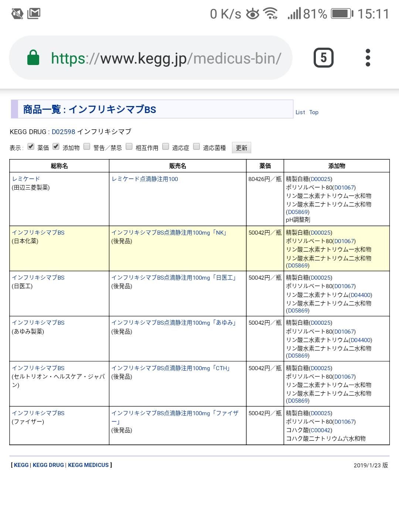Image resolution: width=399 pixels, height=532 pixels.
Task: Click the 更新 button
Action: (242, 148)
